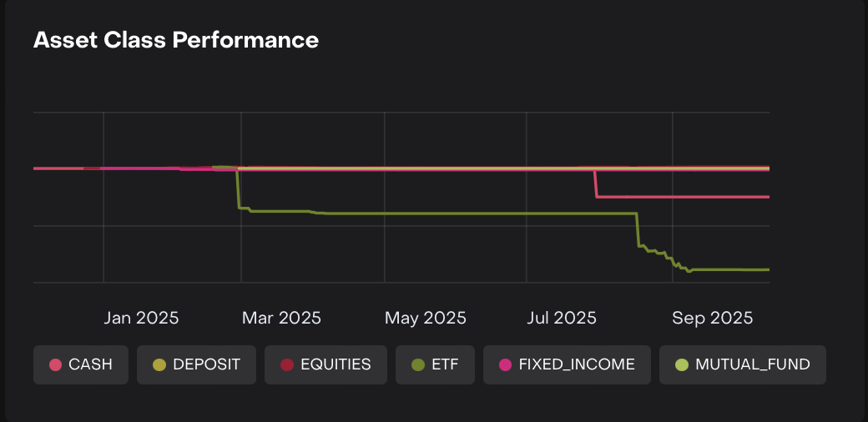Select the Mar 2025 axis label

(x=280, y=318)
